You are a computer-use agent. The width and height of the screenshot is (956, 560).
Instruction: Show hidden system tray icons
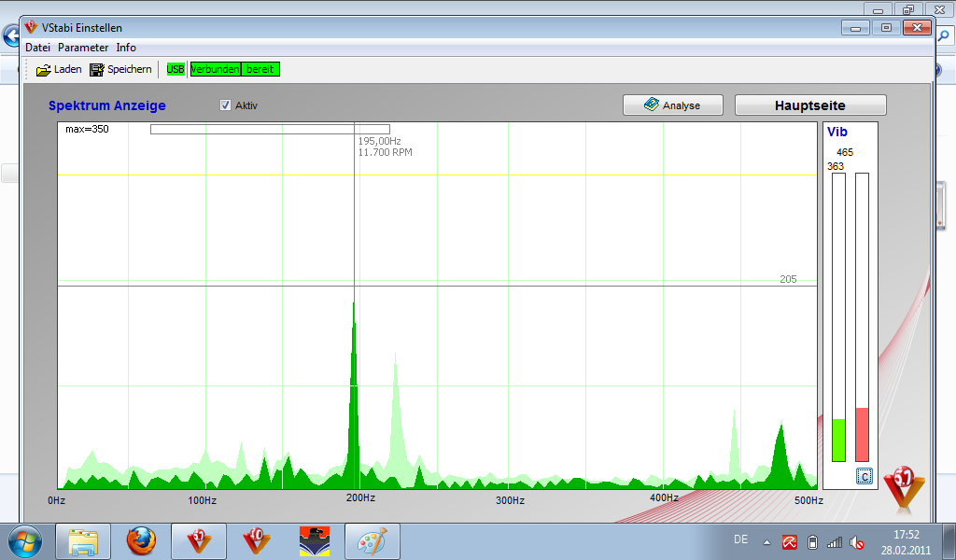766,542
